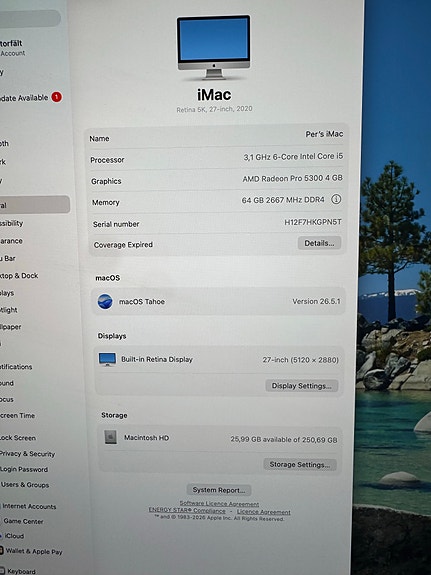Open ENERGY STAR Compliance link
Viewport: 431px width, 575px height.
(x=187, y=510)
